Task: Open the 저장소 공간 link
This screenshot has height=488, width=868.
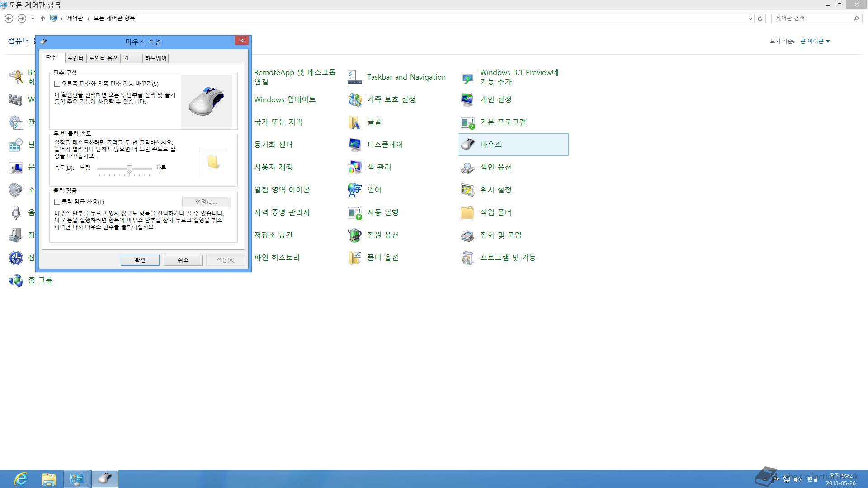Action: tap(274, 235)
